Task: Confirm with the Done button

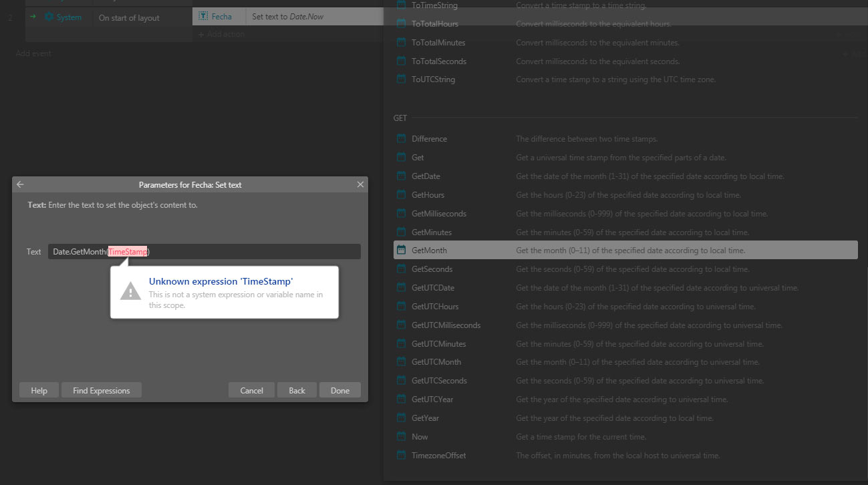Action: click(339, 391)
